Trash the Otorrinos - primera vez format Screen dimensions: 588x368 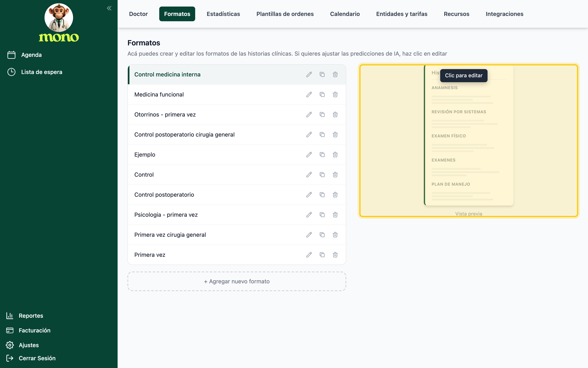click(335, 115)
